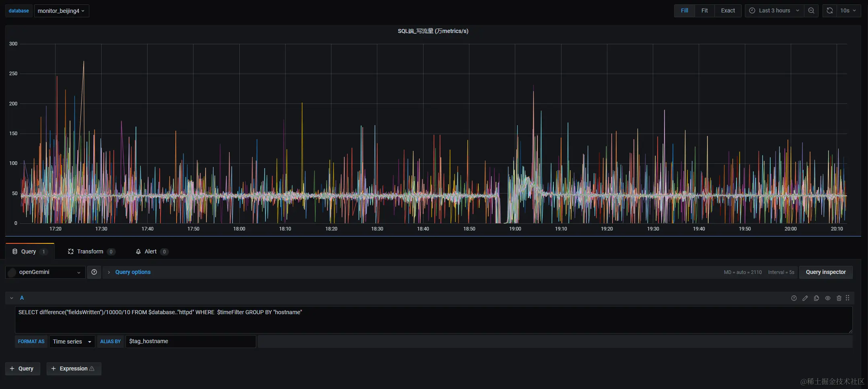The height and width of the screenshot is (389, 868).
Task: Select the Exact display mode
Action: pyautogui.click(x=728, y=10)
